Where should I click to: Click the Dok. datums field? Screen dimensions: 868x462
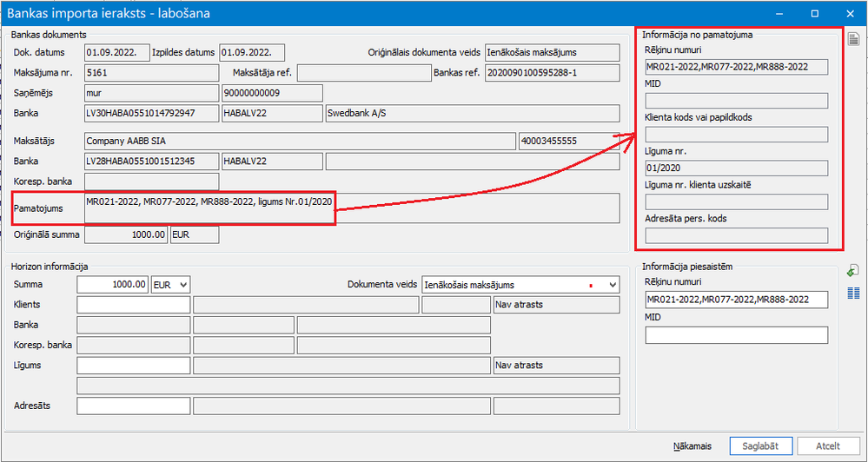[x=117, y=53]
